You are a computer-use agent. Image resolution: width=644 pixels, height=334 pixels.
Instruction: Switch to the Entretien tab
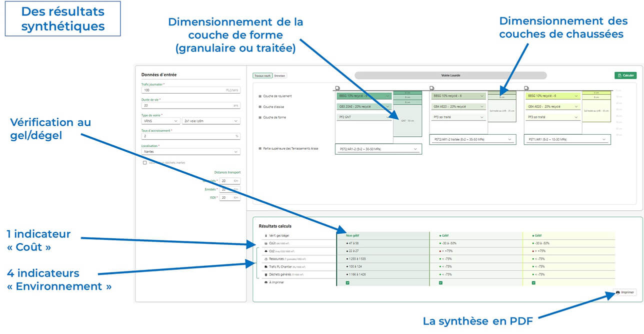280,76
